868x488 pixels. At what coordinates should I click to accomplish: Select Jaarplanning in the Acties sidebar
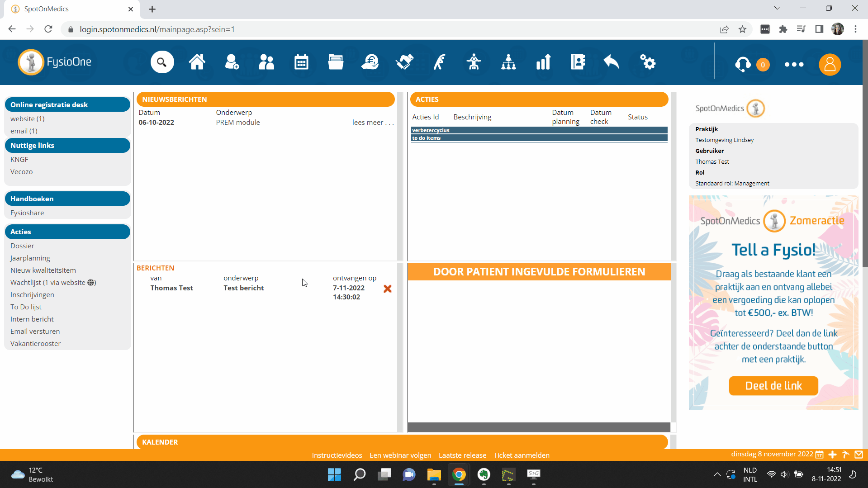[30, 258]
